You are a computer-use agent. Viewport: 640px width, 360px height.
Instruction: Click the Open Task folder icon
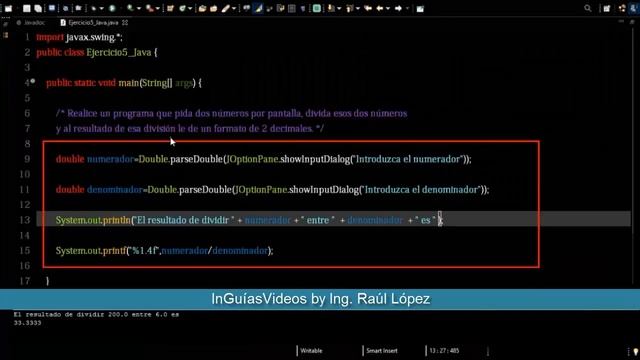tap(213, 8)
